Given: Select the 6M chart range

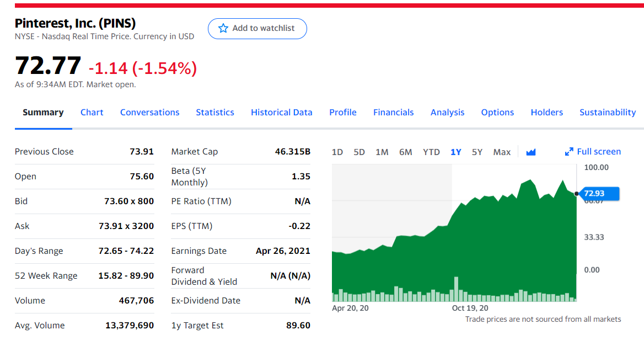Looking at the screenshot, I should point(405,152).
